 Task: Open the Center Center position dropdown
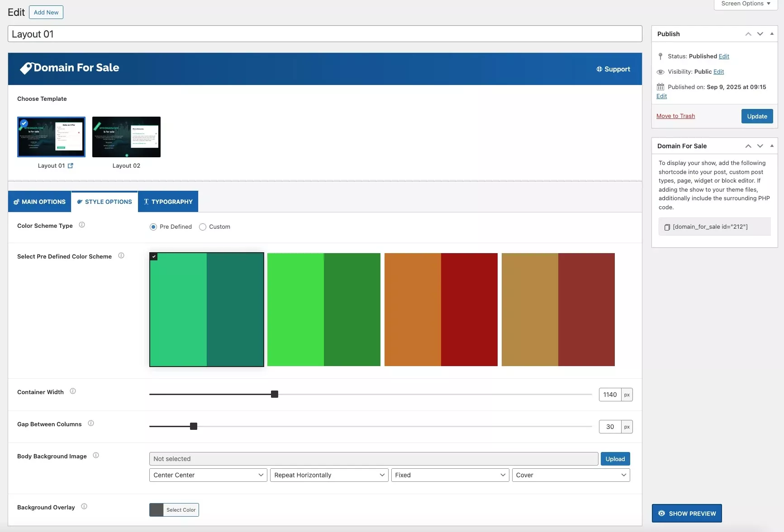pos(208,475)
